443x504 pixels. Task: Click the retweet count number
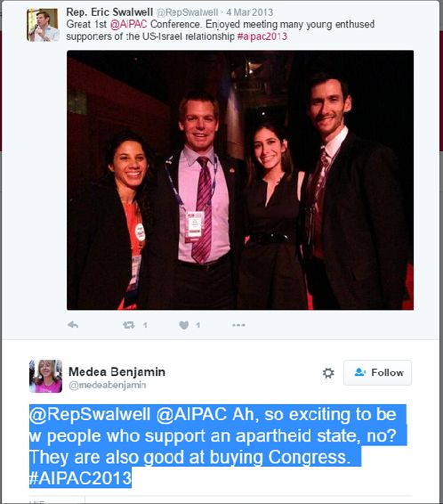[145, 325]
